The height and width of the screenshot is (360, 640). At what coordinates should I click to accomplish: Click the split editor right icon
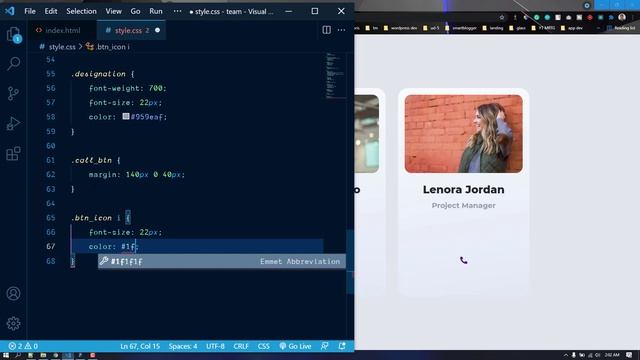click(x=327, y=30)
